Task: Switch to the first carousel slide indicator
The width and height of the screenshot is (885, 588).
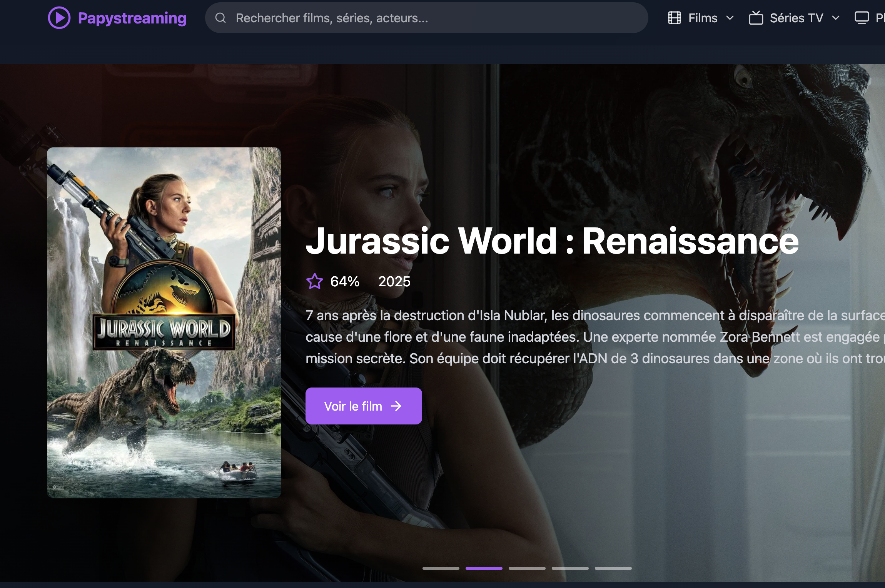Action: [441, 568]
